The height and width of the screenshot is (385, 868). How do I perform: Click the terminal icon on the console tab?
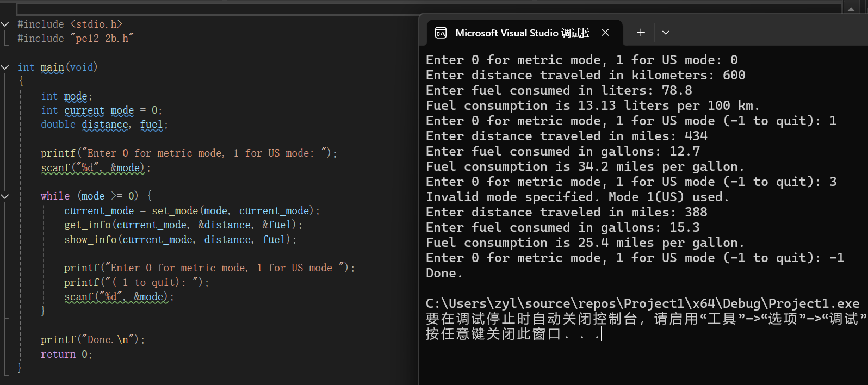tap(441, 33)
